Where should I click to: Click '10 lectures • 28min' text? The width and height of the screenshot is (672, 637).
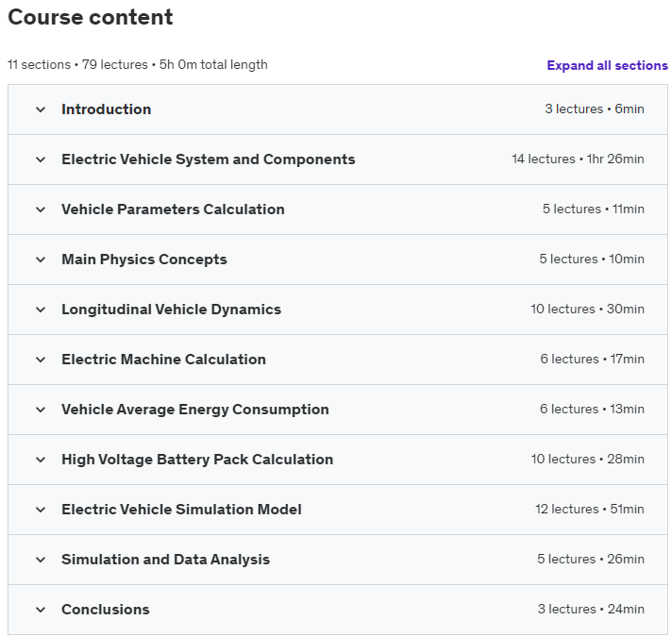(x=588, y=459)
